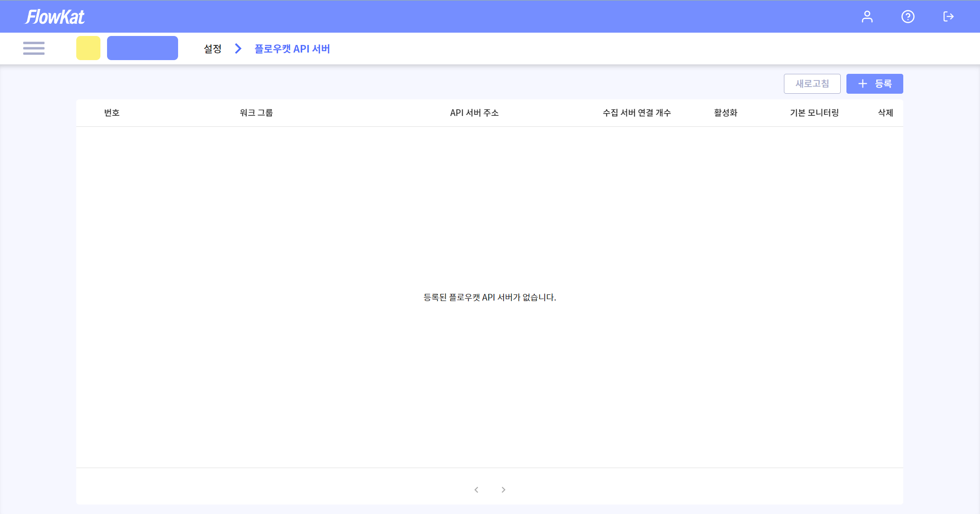
Task: Expand the breadcrumb chevron arrow
Action: (x=238, y=49)
